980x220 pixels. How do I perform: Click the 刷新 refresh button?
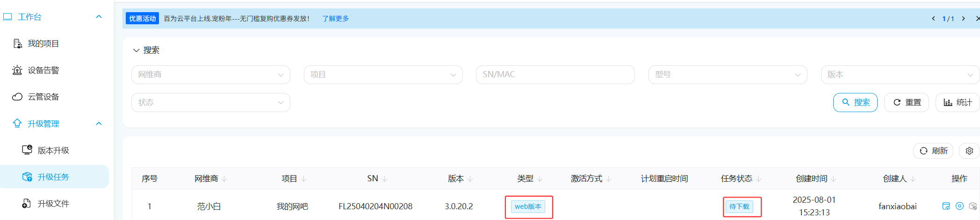[x=933, y=151]
